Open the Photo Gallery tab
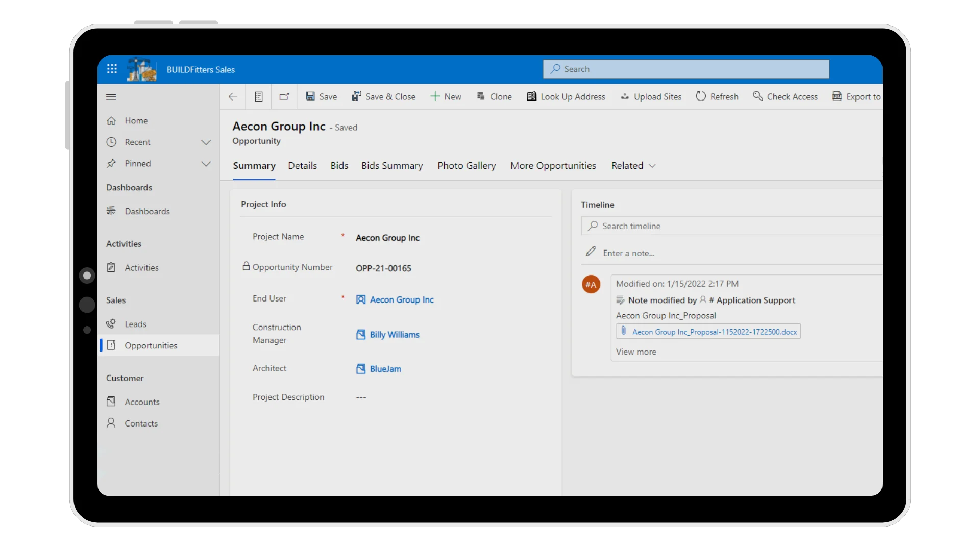Image resolution: width=980 pixels, height=551 pixels. 467,166
